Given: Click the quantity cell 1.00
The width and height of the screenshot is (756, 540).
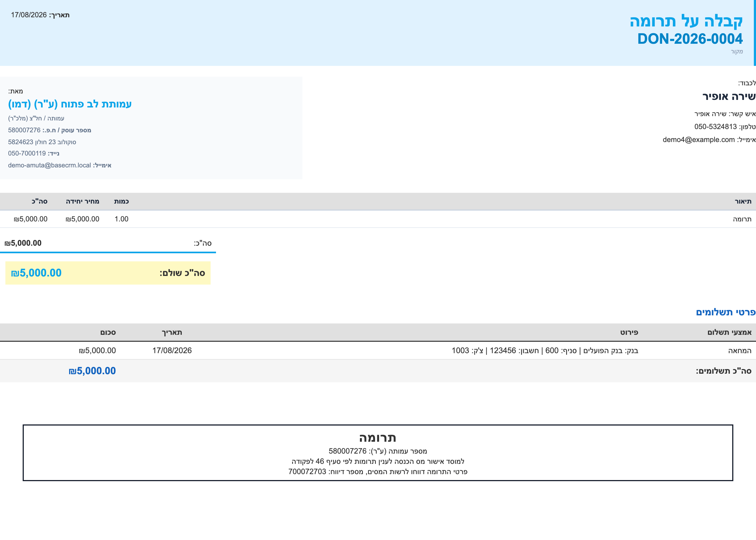Looking at the screenshot, I should pos(121,219).
